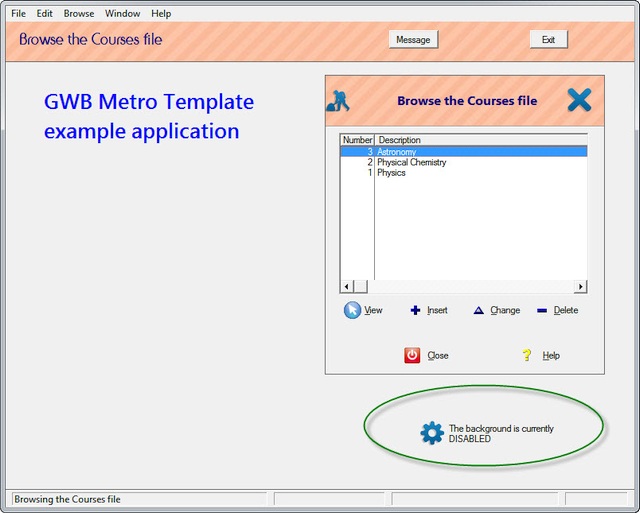Click the list's right scroll arrow
This screenshot has width=640, height=513.
point(580,286)
